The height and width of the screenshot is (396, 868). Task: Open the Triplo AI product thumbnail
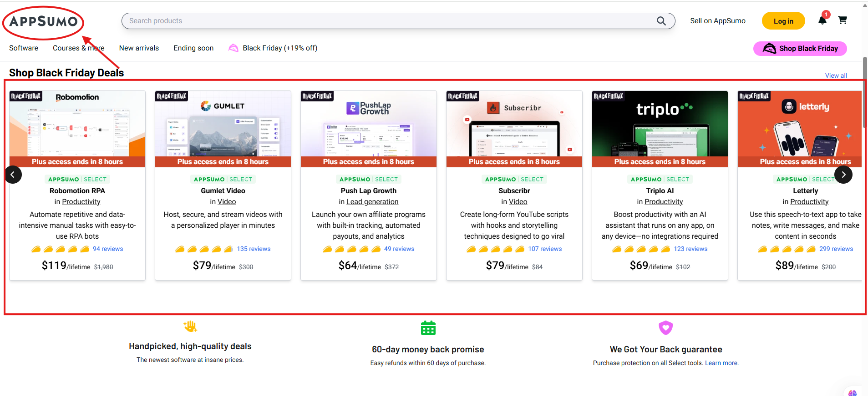(660, 124)
